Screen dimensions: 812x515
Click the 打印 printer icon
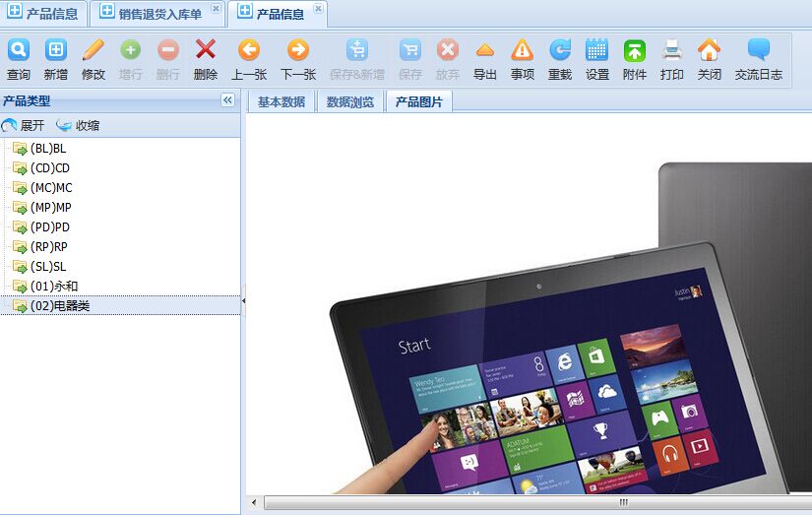click(x=672, y=51)
